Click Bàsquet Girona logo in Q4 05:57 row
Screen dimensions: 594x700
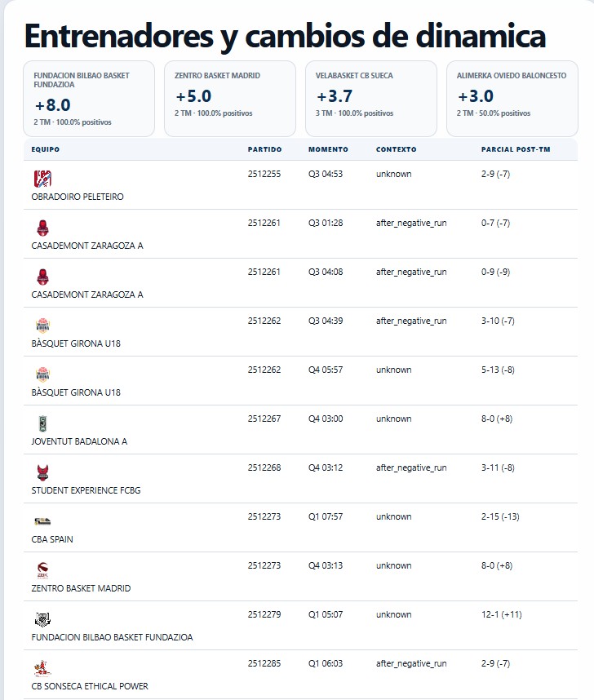coord(43,374)
